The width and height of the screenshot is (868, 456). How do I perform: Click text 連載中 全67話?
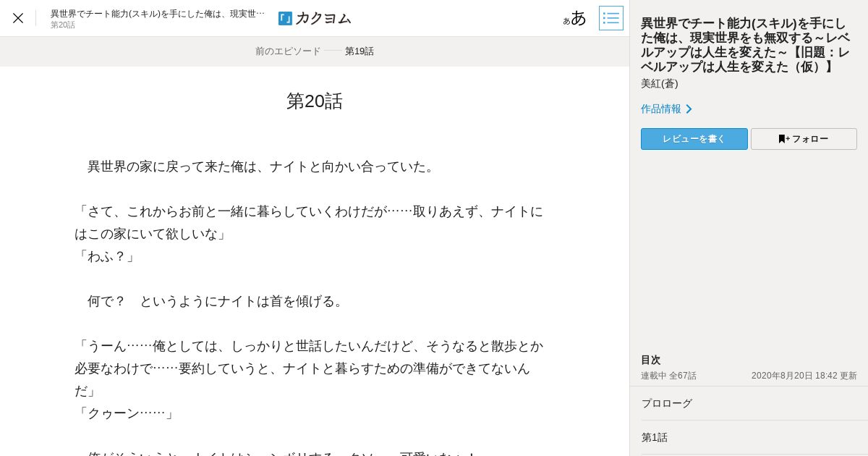[x=668, y=376]
